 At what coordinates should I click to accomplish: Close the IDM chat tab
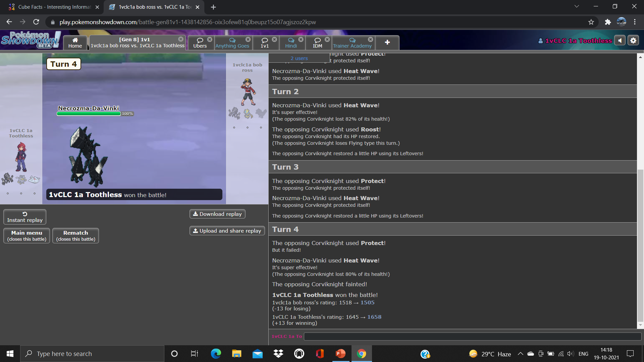(327, 39)
